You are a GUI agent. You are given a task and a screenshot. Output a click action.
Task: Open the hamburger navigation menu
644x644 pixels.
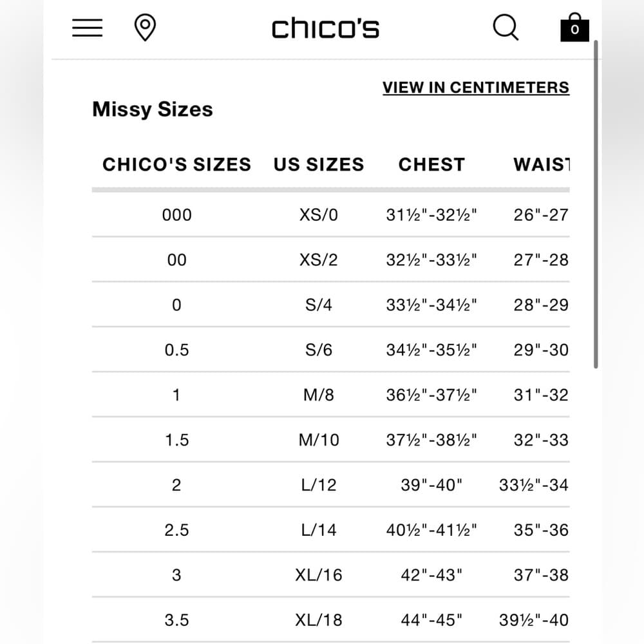[87, 28]
